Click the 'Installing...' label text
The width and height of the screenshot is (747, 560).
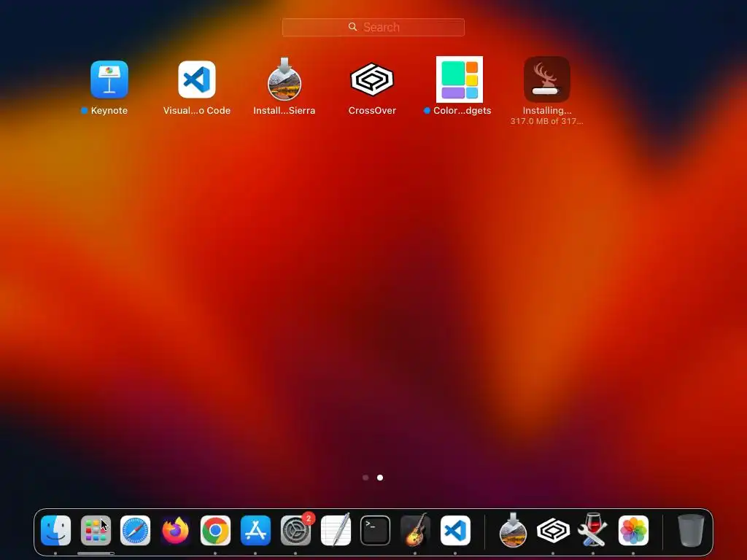click(547, 111)
